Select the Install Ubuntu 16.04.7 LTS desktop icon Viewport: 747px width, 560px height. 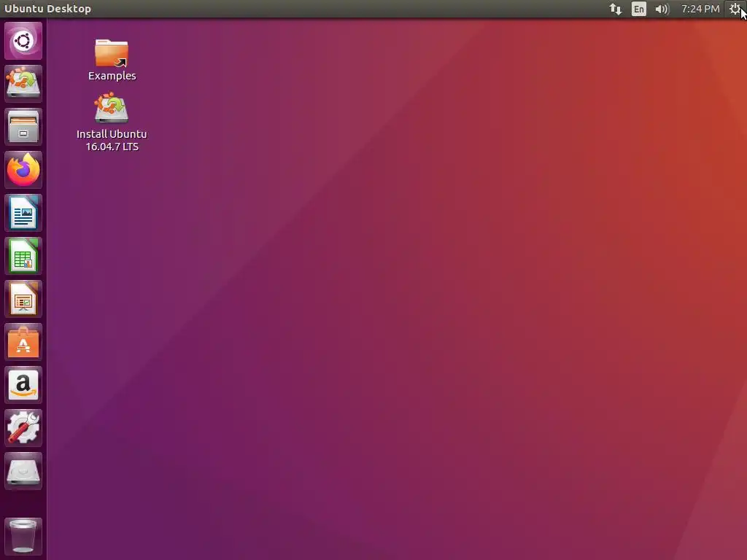(x=112, y=108)
